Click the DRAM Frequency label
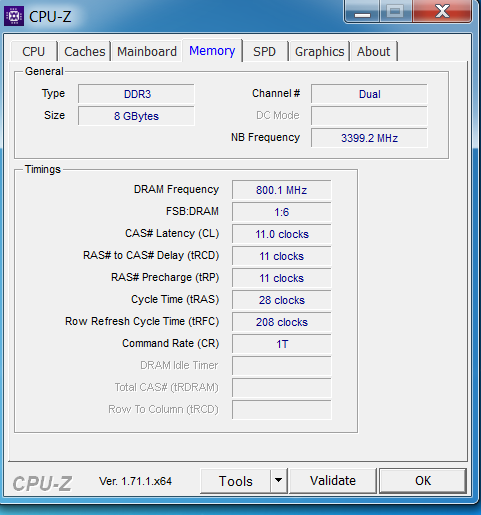The image size is (481, 515). 176,189
